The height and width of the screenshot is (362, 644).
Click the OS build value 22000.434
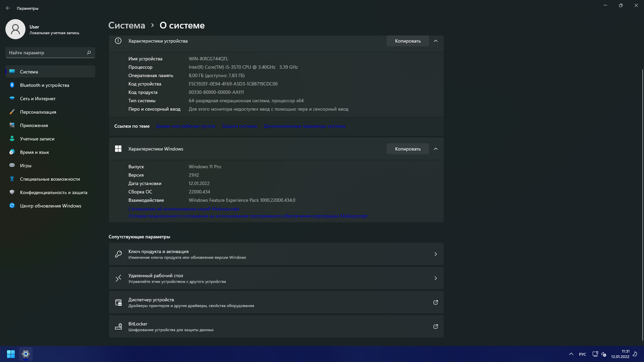point(199,192)
